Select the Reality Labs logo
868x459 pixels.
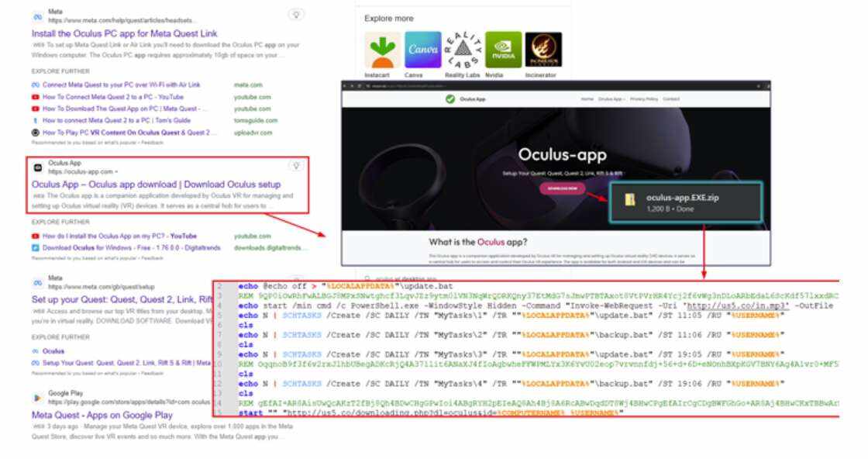pos(463,50)
